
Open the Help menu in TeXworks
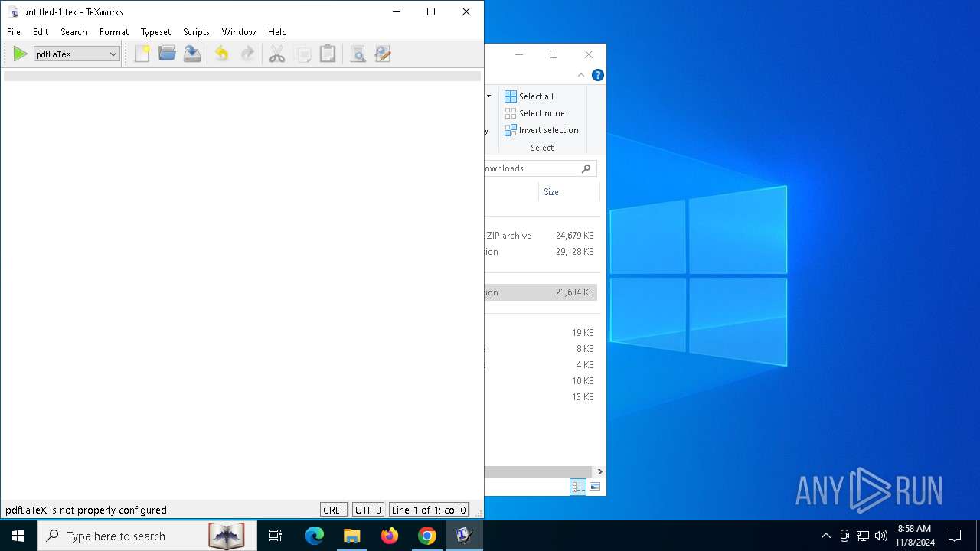click(277, 32)
